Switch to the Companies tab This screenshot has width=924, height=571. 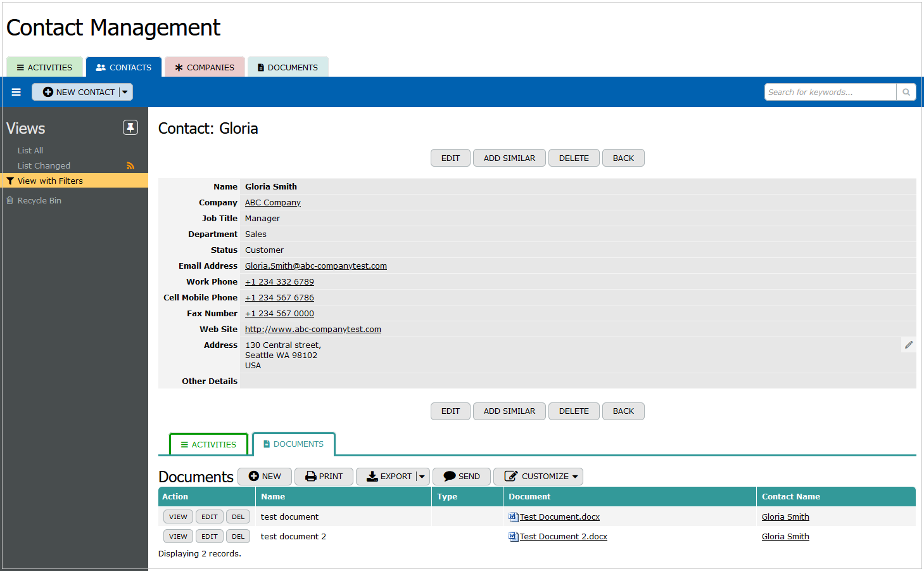coord(205,67)
